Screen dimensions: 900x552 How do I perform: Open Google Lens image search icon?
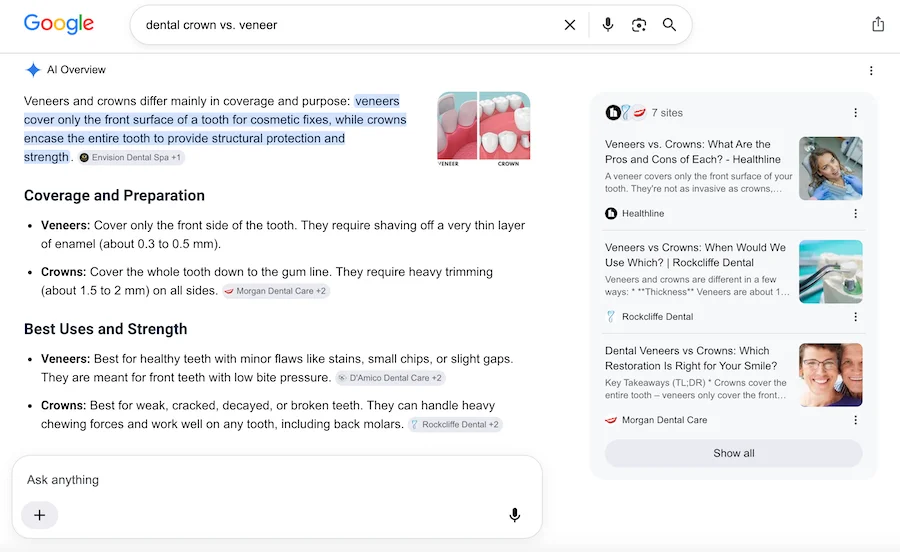[639, 25]
